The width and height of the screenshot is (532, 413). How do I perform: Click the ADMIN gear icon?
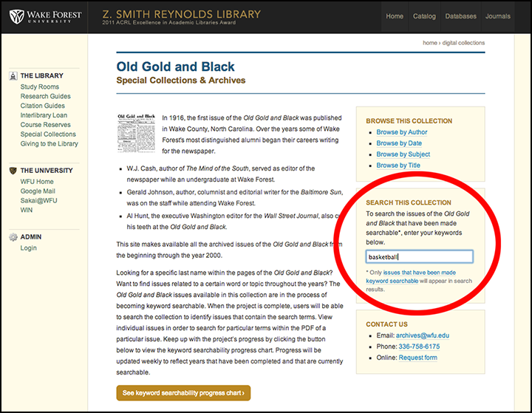pos(13,237)
